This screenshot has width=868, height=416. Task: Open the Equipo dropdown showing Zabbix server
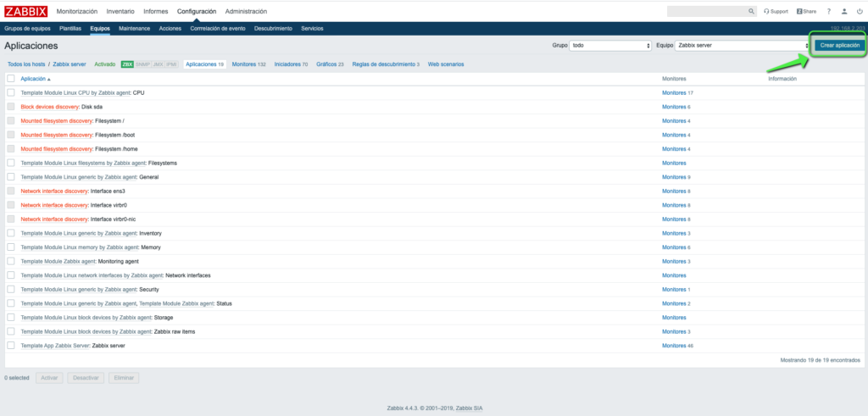(x=743, y=46)
